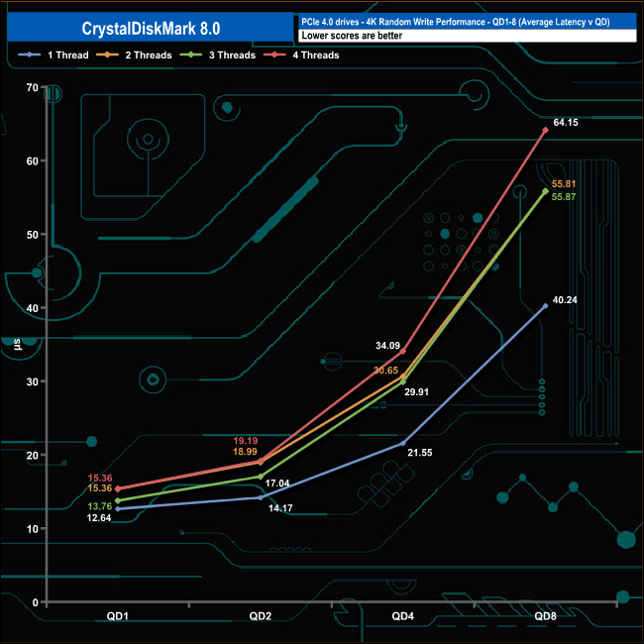Click the 34.09 data label
This screenshot has width=644, height=644.
(387, 346)
